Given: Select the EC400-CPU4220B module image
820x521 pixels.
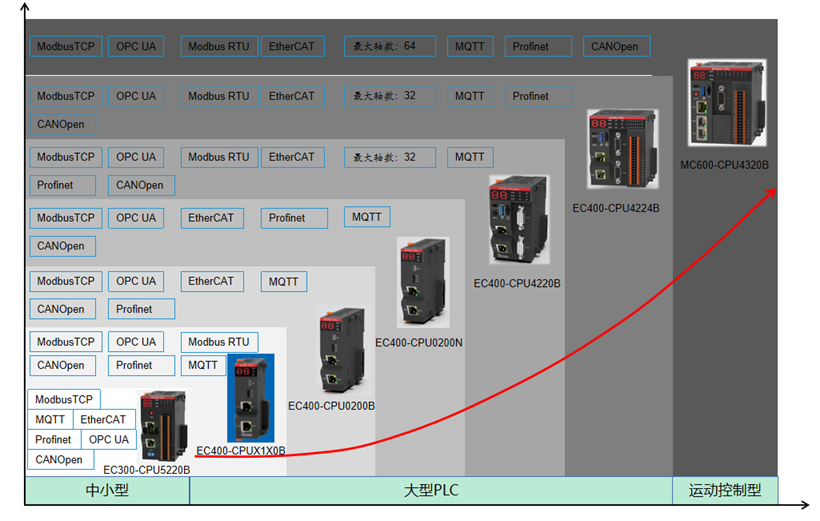Looking at the screenshot, I should coord(519,220).
